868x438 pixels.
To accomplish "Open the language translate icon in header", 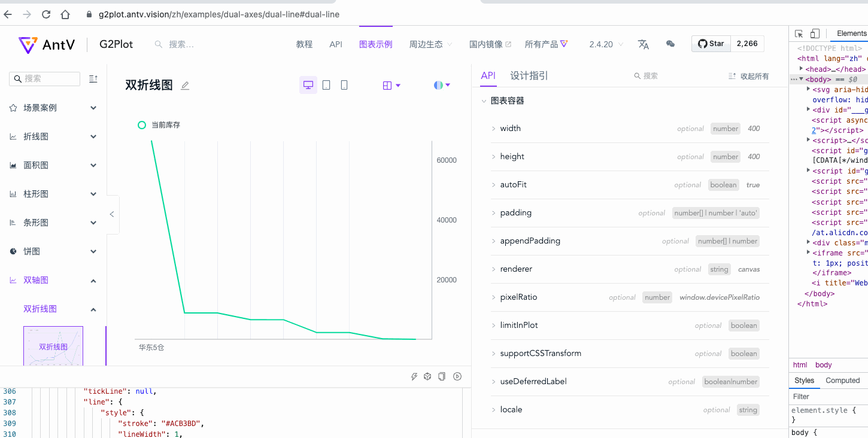I will (x=644, y=44).
